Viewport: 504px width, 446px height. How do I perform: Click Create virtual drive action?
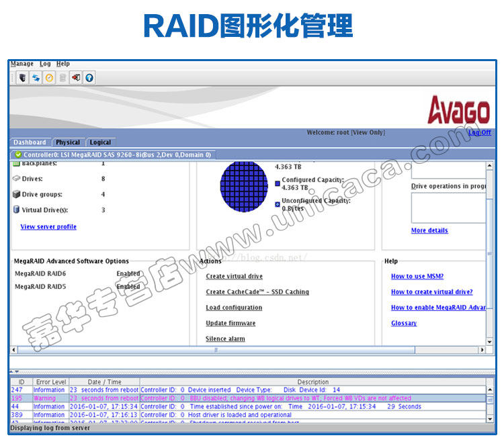click(235, 276)
